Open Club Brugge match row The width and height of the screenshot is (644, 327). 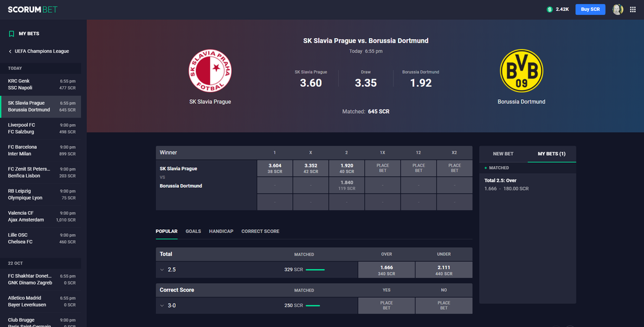click(x=41, y=321)
